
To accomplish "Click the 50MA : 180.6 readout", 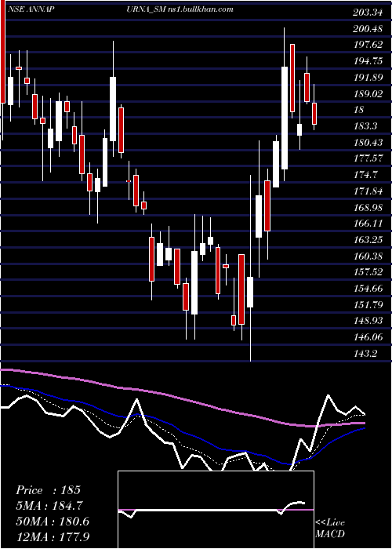I will coord(53,522).
